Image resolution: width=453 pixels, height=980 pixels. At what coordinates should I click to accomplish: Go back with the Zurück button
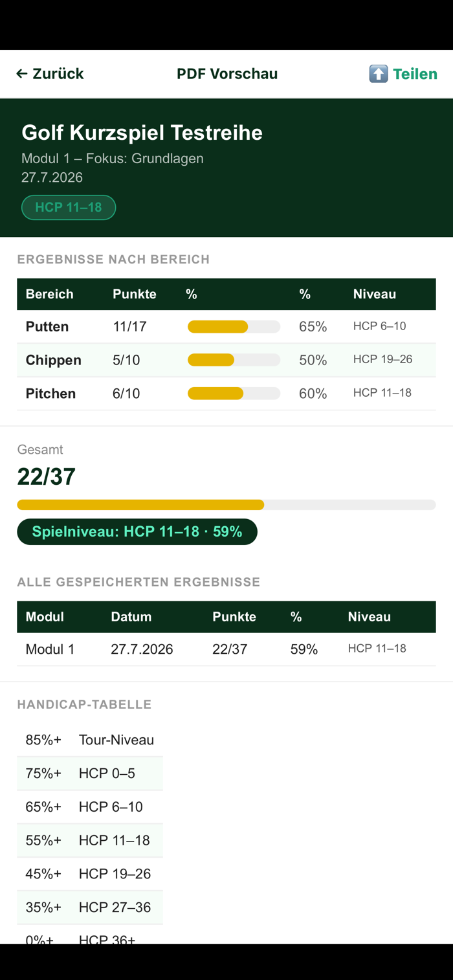click(50, 74)
